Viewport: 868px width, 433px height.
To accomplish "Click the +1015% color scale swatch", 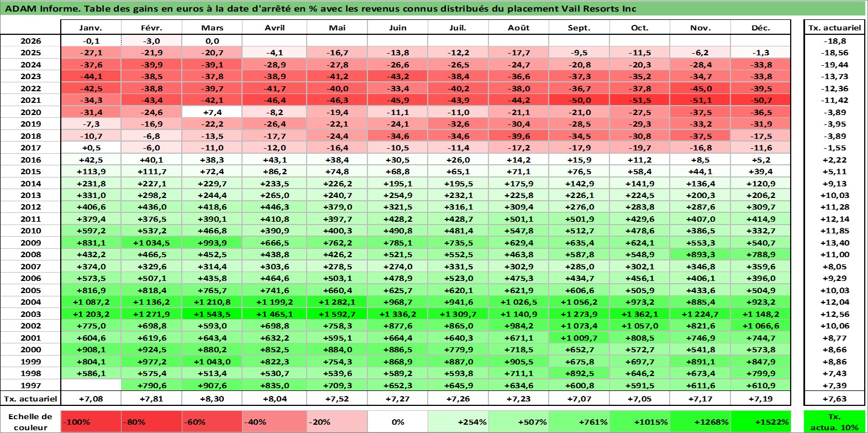I will click(x=640, y=421).
